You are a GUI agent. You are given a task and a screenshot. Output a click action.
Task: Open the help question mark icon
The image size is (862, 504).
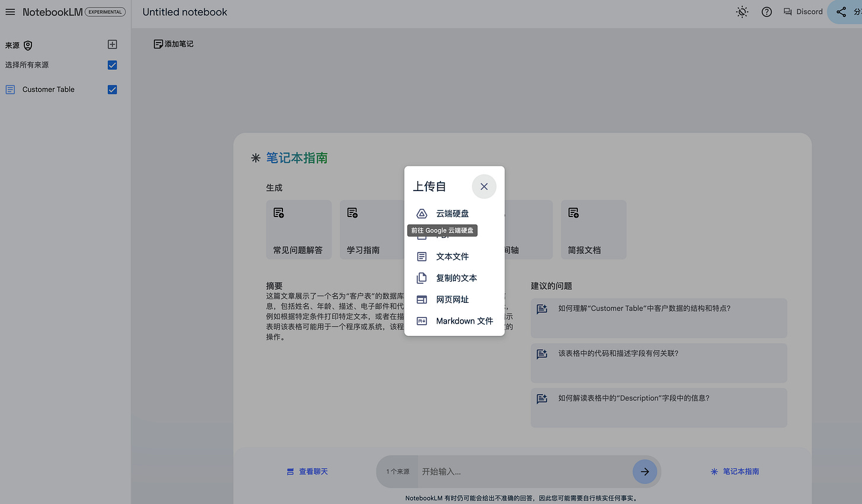click(767, 12)
